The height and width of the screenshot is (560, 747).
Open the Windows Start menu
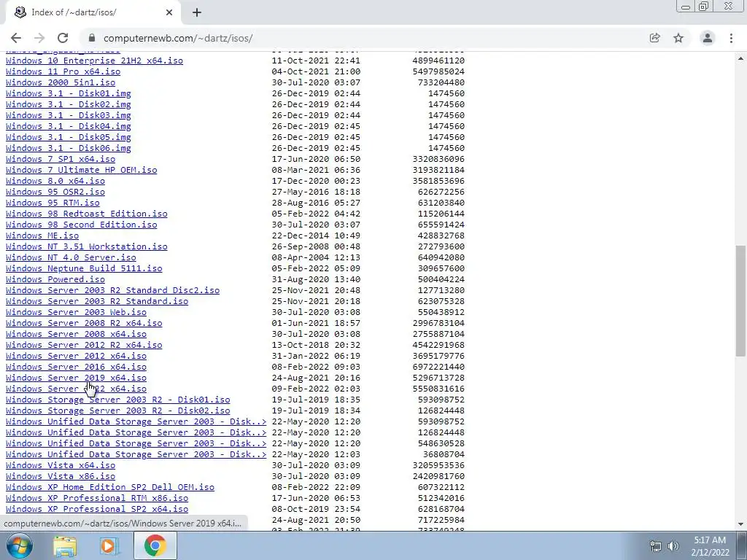point(20,545)
